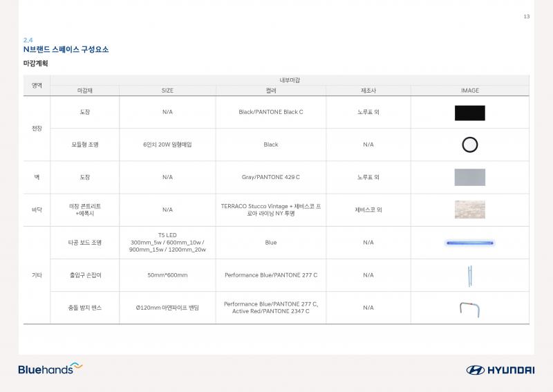
Task: Select the black ring modular light image
Action: click(x=470, y=144)
